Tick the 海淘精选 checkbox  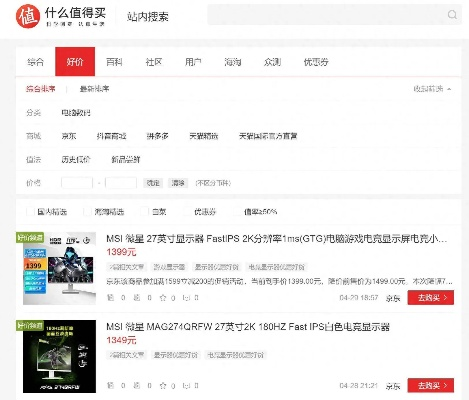(x=87, y=211)
